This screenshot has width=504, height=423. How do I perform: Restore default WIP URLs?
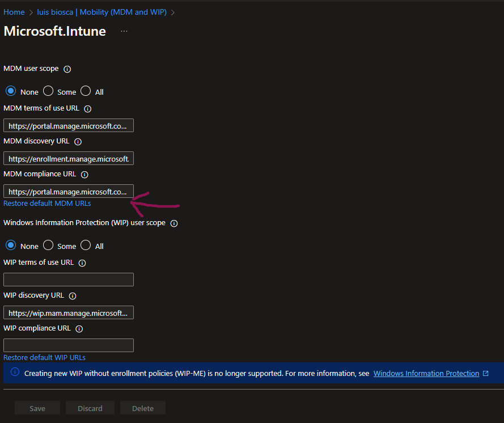coord(44,357)
